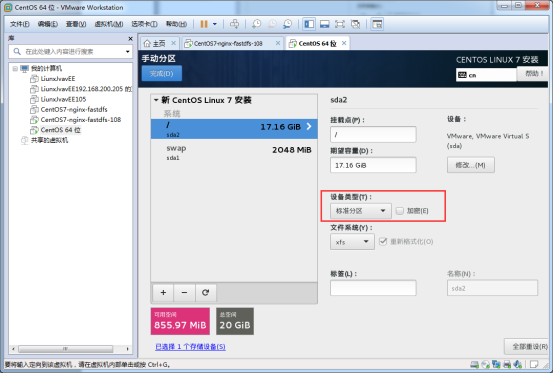The width and height of the screenshot is (553, 373).
Task: Select the / sda2 17.16 GiB partition row
Action: 234,129
